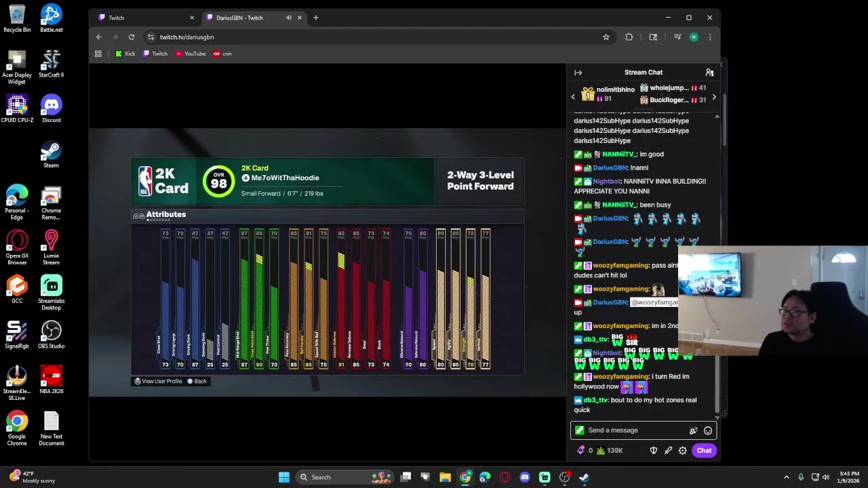This screenshot has height=488, width=868.
Task: Open Chrome side panel icon
Action: coord(653,37)
